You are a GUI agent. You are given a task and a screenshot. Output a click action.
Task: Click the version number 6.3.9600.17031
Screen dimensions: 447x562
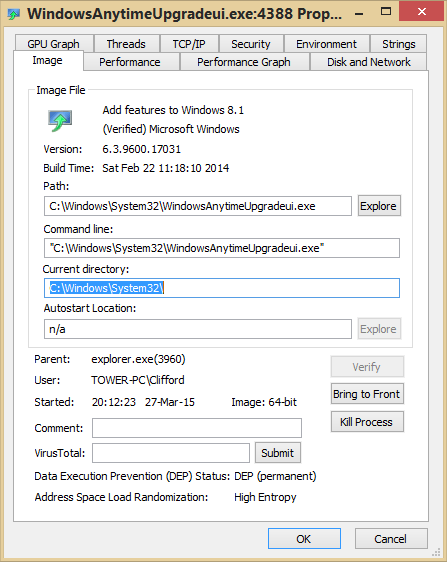142,149
